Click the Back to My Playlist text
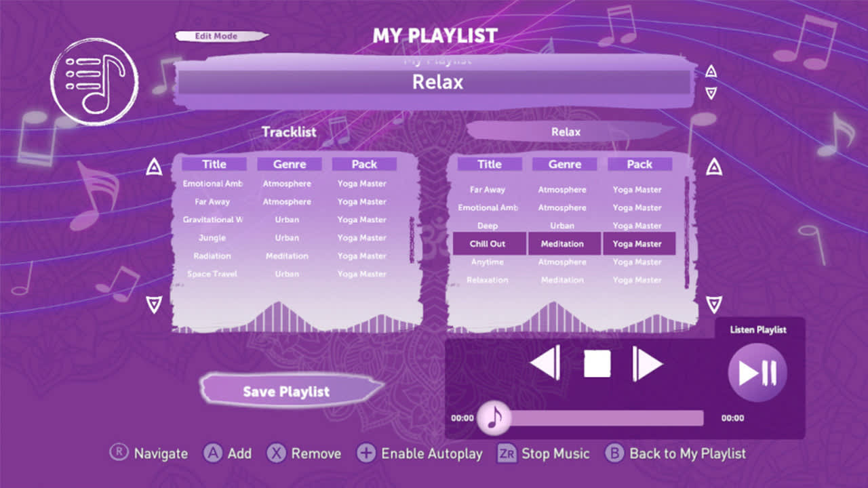Screen dimensions: 868x488 (x=688, y=453)
